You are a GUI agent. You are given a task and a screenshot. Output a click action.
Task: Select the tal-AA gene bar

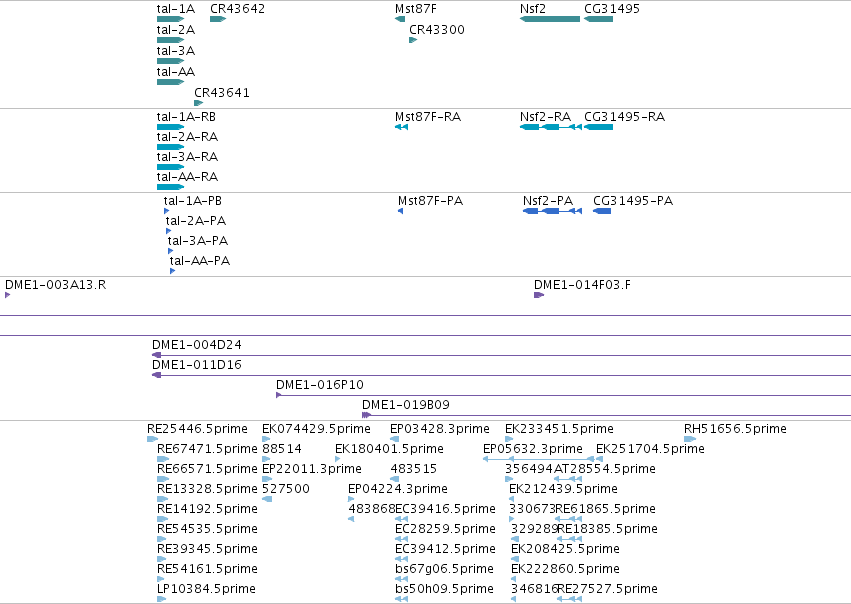[170, 82]
